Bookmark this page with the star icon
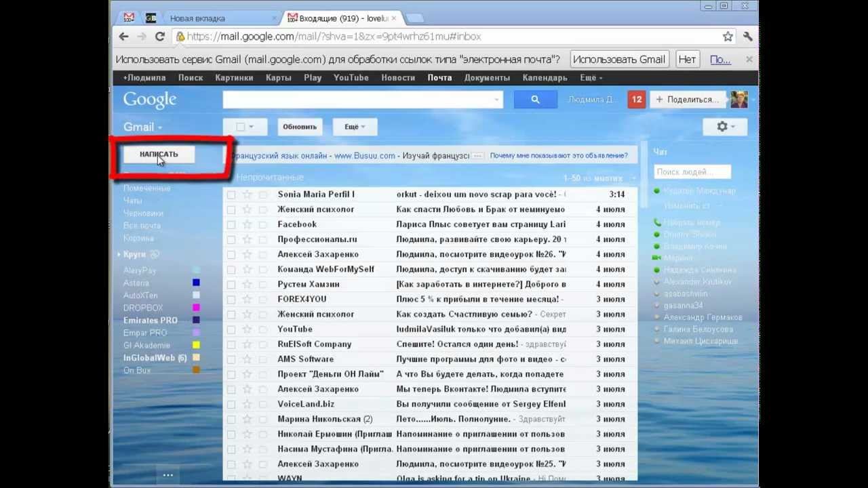The image size is (868, 488). pos(728,37)
